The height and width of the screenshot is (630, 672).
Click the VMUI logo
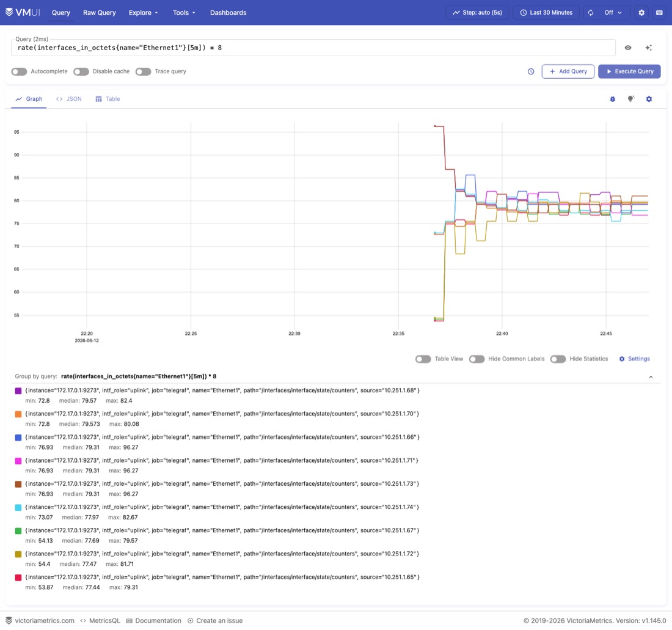23,12
